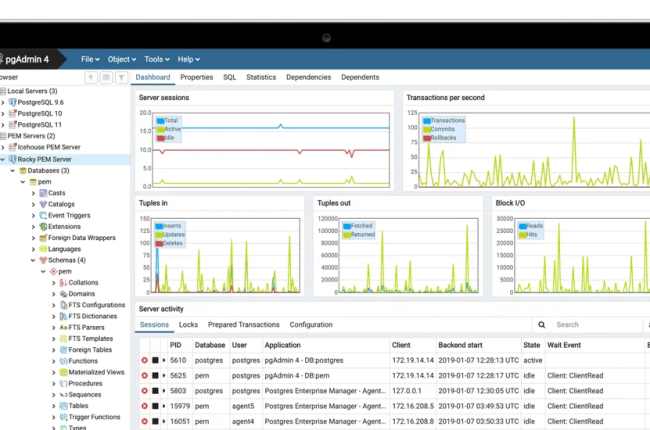This screenshot has width=650, height=430.
Task: Click the Domains node icon
Action: click(x=63, y=294)
